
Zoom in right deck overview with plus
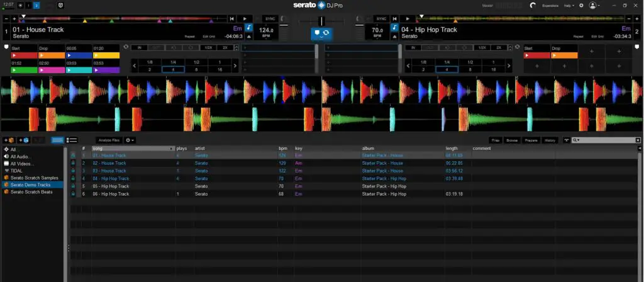(636, 19)
